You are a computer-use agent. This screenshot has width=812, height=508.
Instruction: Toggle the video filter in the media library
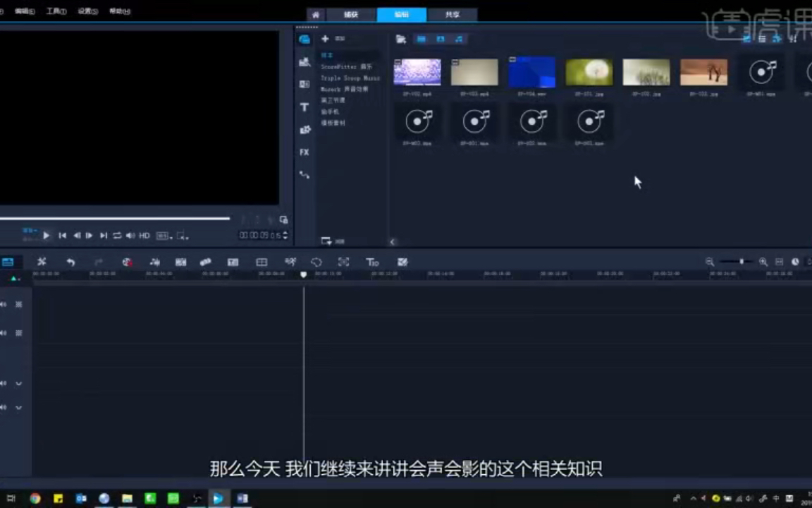[x=421, y=39]
